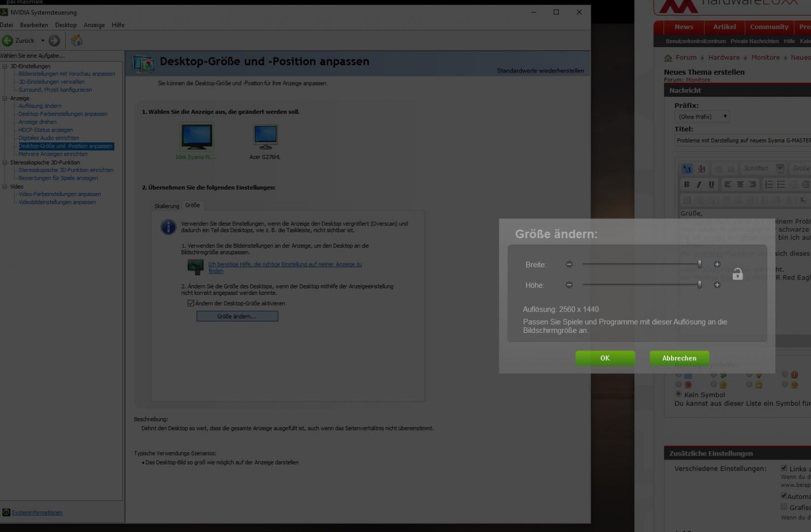Open the Desktop menu
The height and width of the screenshot is (532, 811).
click(66, 25)
